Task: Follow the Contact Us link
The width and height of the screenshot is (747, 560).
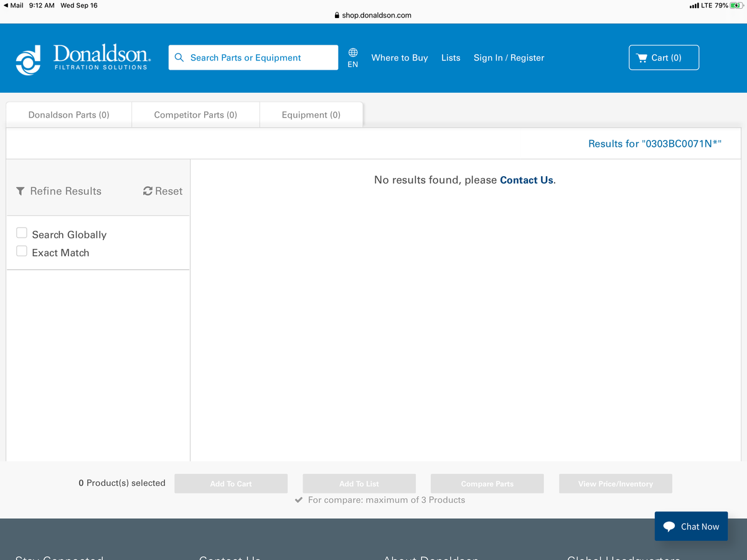Action: click(x=526, y=180)
